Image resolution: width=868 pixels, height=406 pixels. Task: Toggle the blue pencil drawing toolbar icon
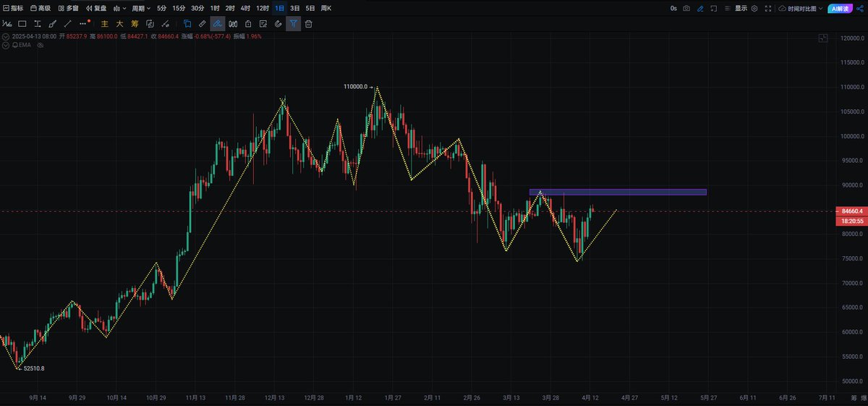700,8
